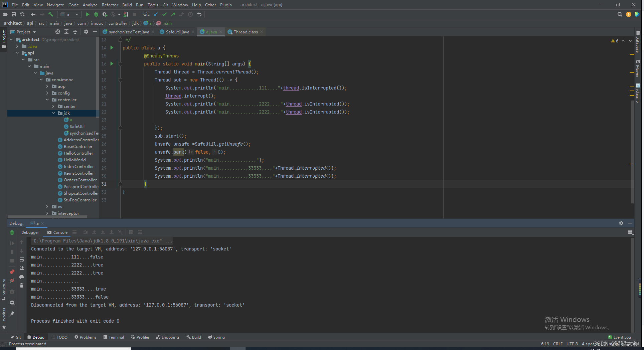Open the Event Log
Viewport: 644px width, 350px height.
coord(620,337)
